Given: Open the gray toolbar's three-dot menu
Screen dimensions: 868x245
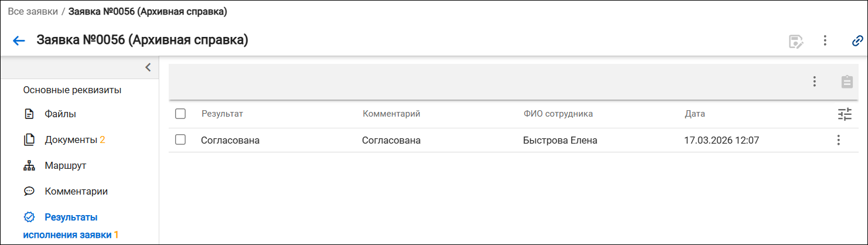Looking at the screenshot, I should pos(814,82).
